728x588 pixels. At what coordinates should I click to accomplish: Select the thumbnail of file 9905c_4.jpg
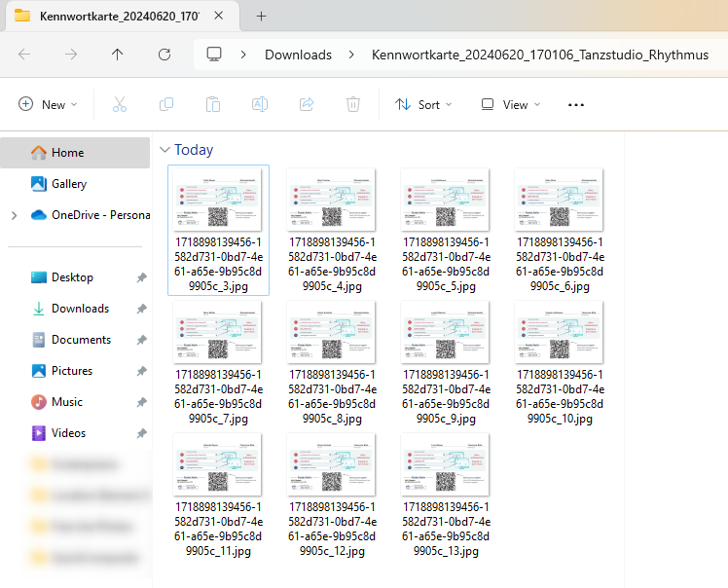pos(331,200)
